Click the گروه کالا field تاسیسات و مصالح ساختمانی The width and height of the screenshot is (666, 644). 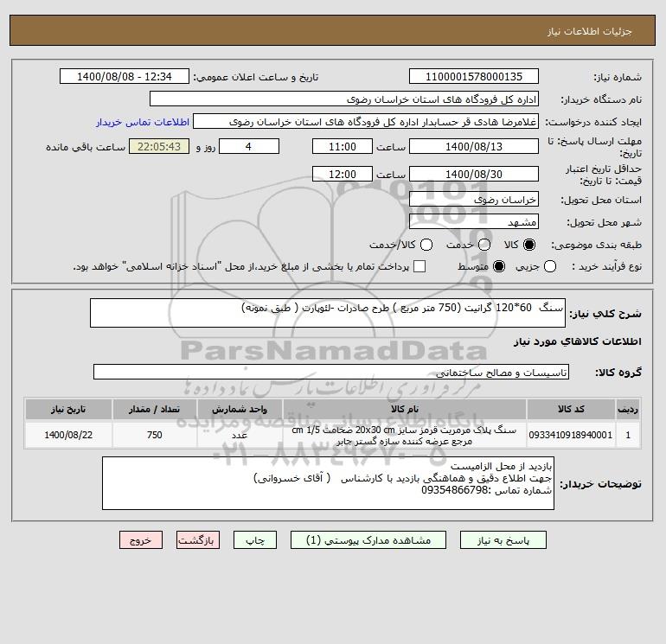pyautogui.click(x=331, y=372)
